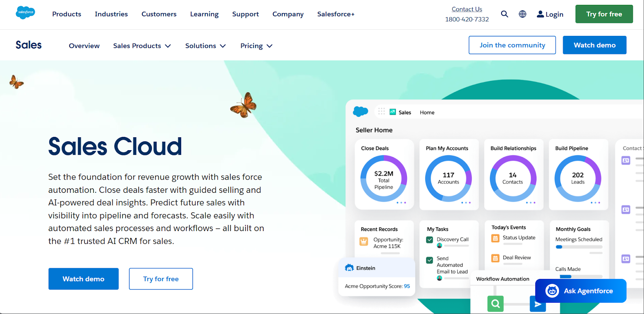Click the Opportunity crown icon
This screenshot has width=644, height=314.
coord(364,241)
